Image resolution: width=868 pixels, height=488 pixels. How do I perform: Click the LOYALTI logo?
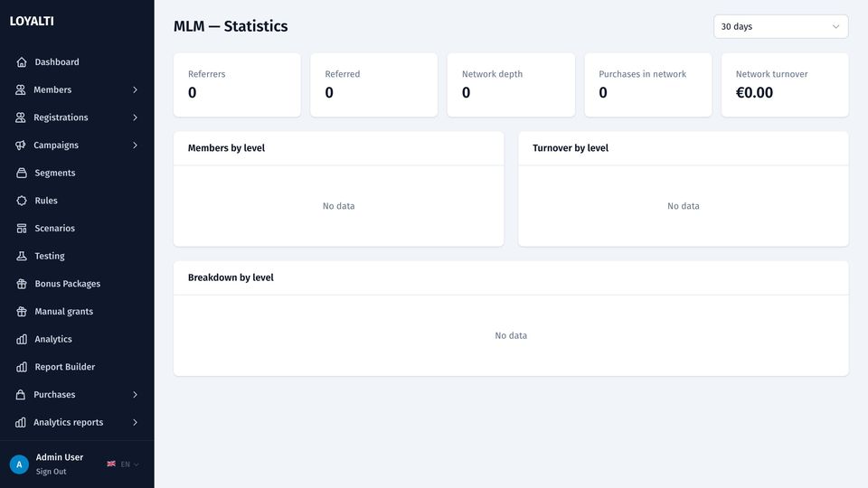[32, 21]
